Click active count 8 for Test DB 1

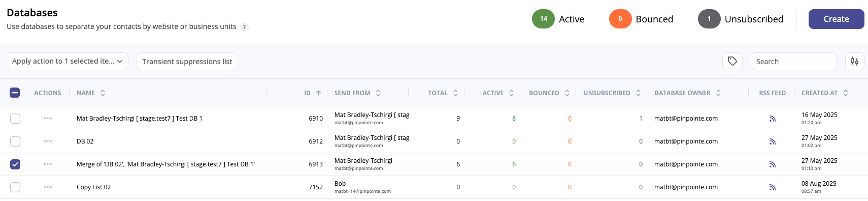click(x=514, y=119)
